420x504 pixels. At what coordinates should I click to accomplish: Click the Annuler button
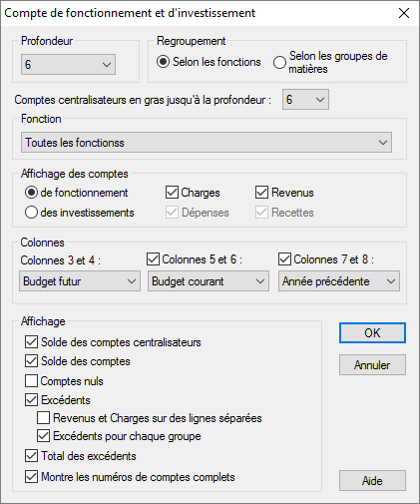[372, 365]
